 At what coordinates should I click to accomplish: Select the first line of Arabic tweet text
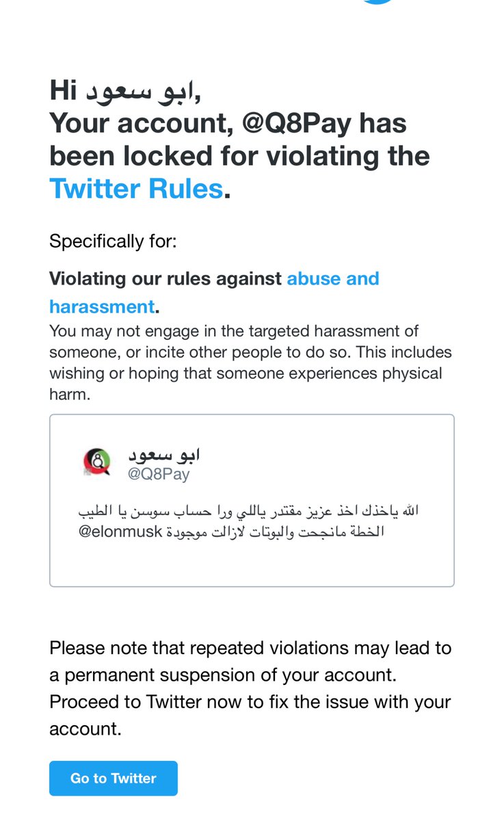(249, 511)
